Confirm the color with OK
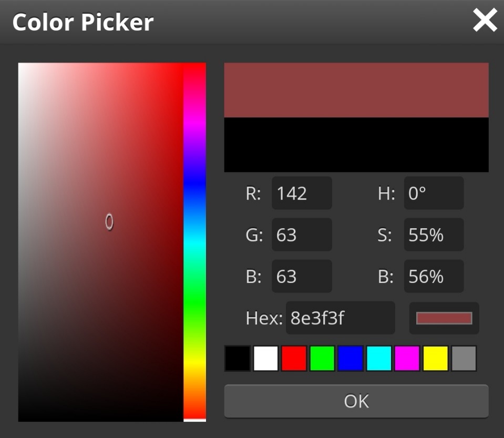Screen dimensions: 504x438 click(x=356, y=401)
